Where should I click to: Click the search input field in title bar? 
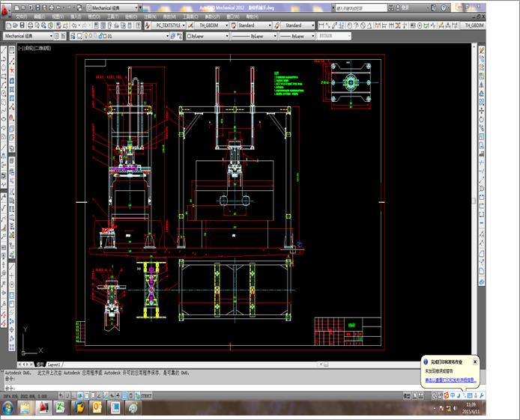pos(358,7)
